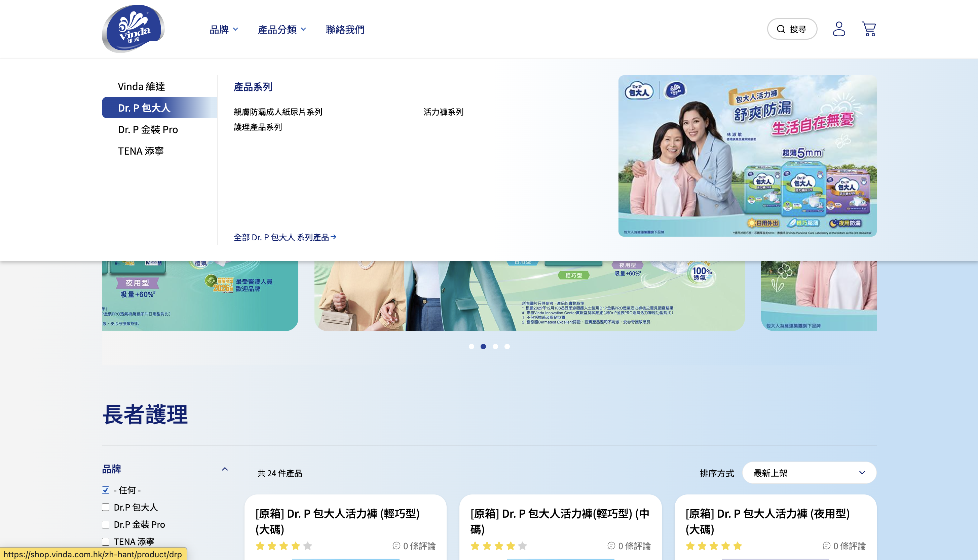Go to 聯絡我們 page
This screenshot has width=978, height=560.
coord(345,30)
